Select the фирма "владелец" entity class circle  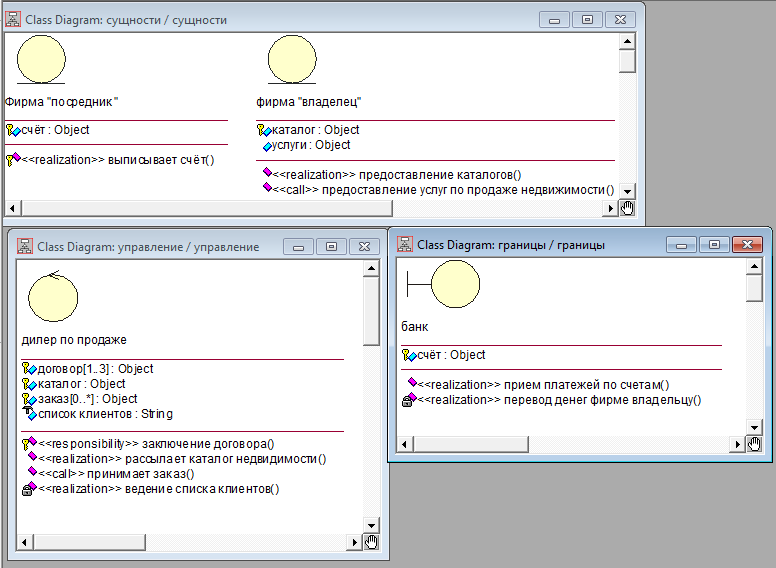[292, 59]
